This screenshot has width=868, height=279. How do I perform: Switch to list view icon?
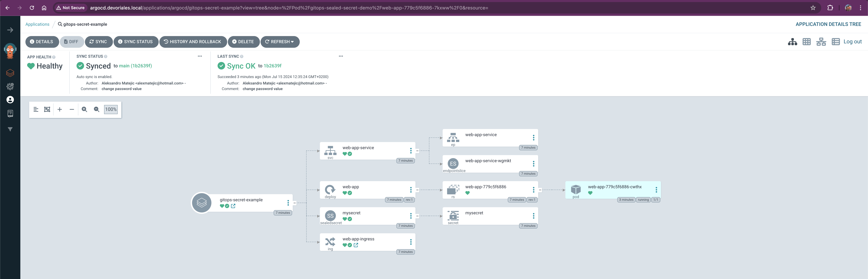click(836, 42)
